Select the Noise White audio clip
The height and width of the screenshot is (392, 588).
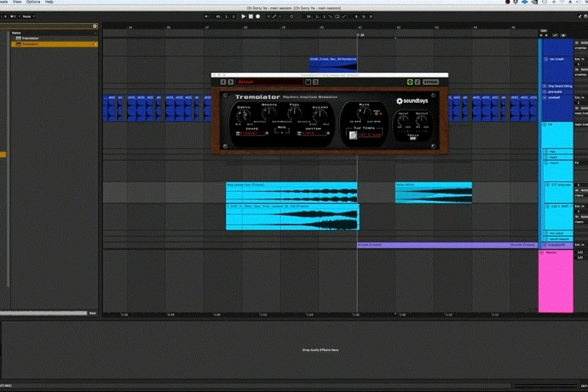coord(434,193)
